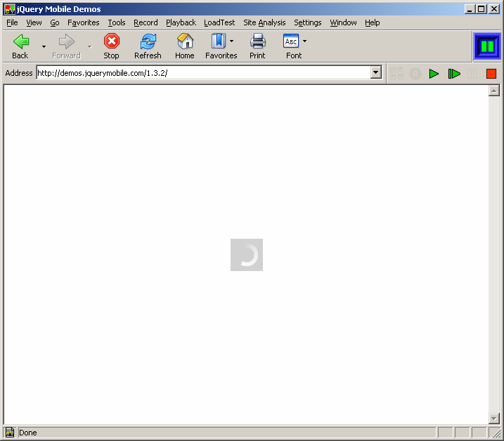Click the greyed script tree icon
504x441 pixels.
[396, 74]
